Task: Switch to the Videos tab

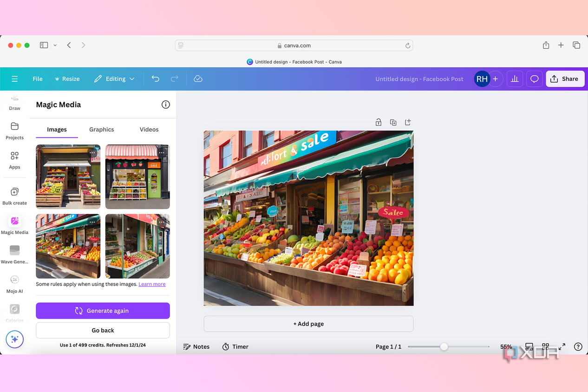Action: tap(149, 130)
